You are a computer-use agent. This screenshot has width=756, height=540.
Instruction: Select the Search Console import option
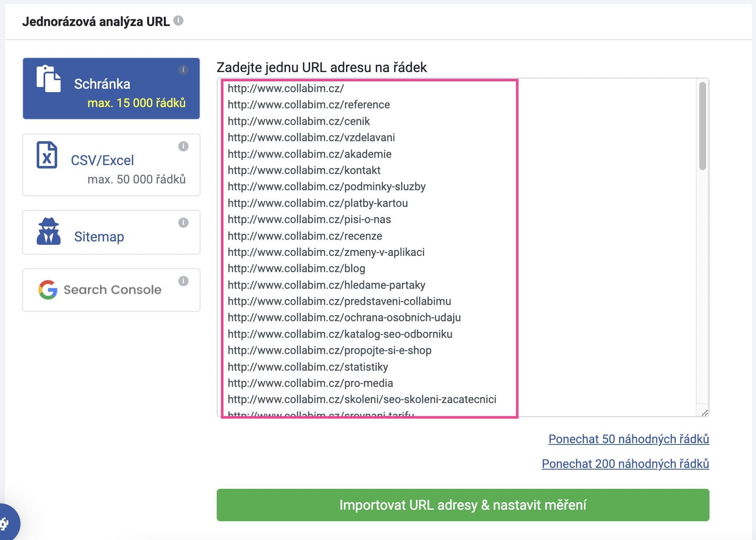(111, 290)
